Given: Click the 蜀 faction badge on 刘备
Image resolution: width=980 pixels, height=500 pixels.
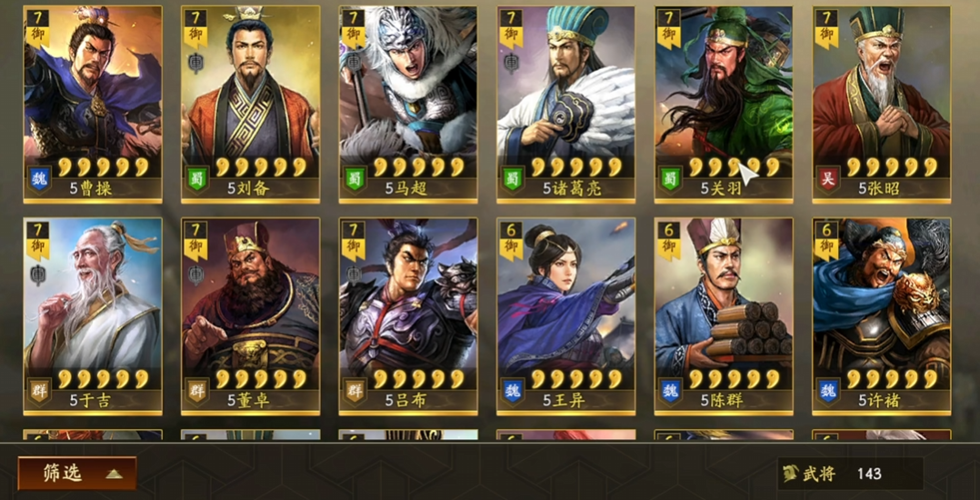Looking at the screenshot, I should pyautogui.click(x=197, y=179).
